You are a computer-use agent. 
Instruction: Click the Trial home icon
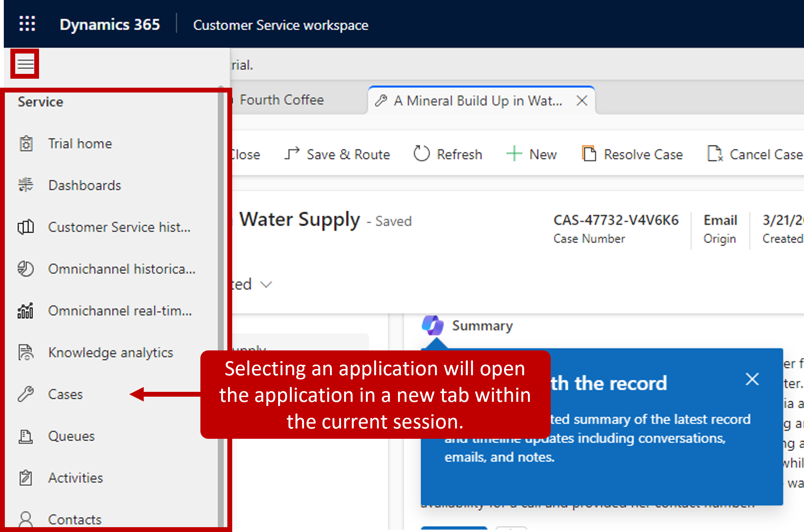[x=26, y=144]
